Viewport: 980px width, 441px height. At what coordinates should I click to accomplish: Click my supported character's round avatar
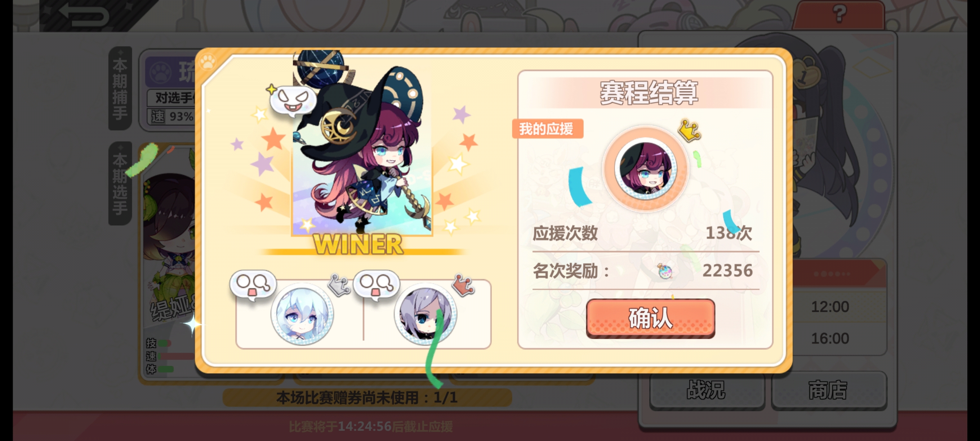click(646, 168)
